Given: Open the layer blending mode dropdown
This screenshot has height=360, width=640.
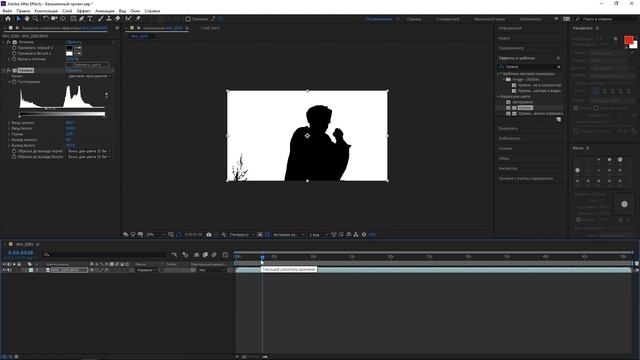Looking at the screenshot, I should (146, 270).
